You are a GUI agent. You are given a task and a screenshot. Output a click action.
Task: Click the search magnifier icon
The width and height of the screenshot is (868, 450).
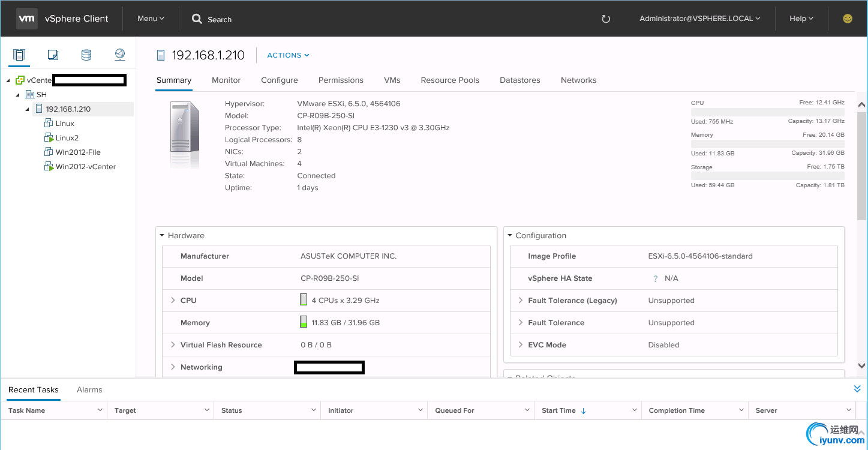(197, 19)
